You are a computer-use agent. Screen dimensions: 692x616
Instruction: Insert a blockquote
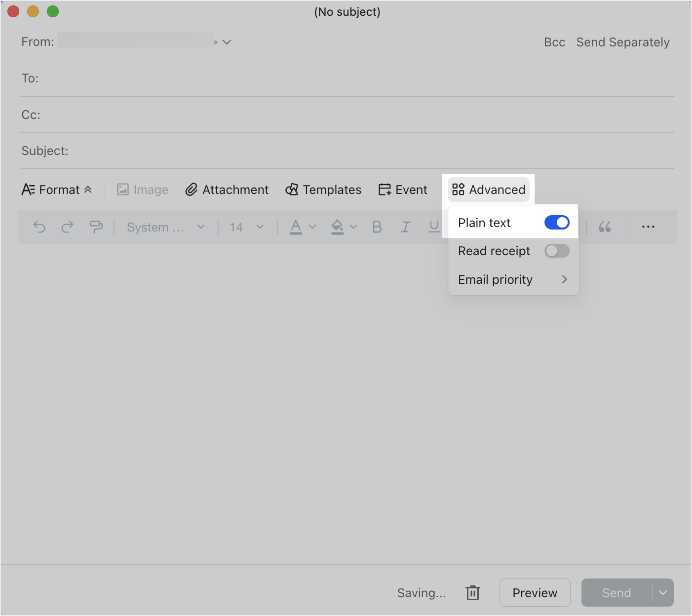pos(605,227)
